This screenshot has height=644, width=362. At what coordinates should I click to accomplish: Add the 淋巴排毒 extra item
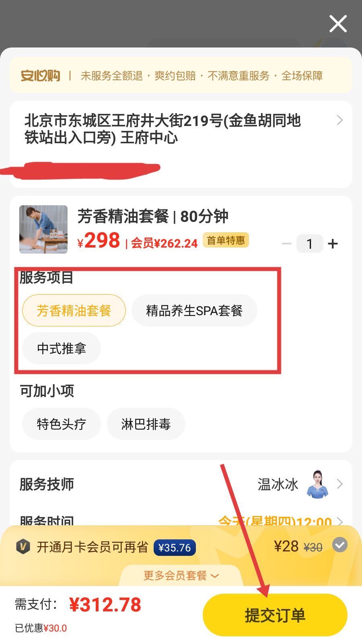click(x=146, y=424)
